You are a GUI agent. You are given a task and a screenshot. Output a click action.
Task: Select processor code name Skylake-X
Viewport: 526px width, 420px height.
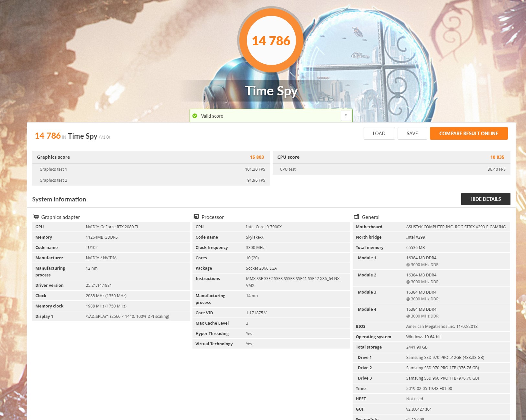[255, 237]
